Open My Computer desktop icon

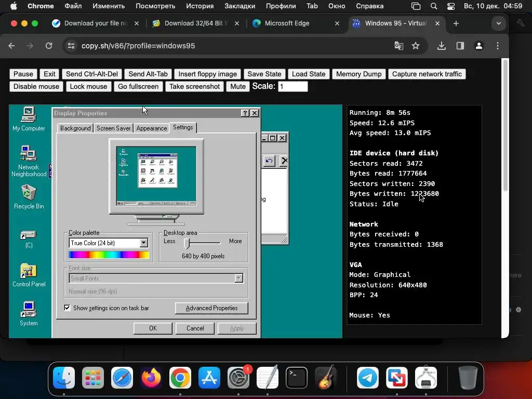click(29, 119)
